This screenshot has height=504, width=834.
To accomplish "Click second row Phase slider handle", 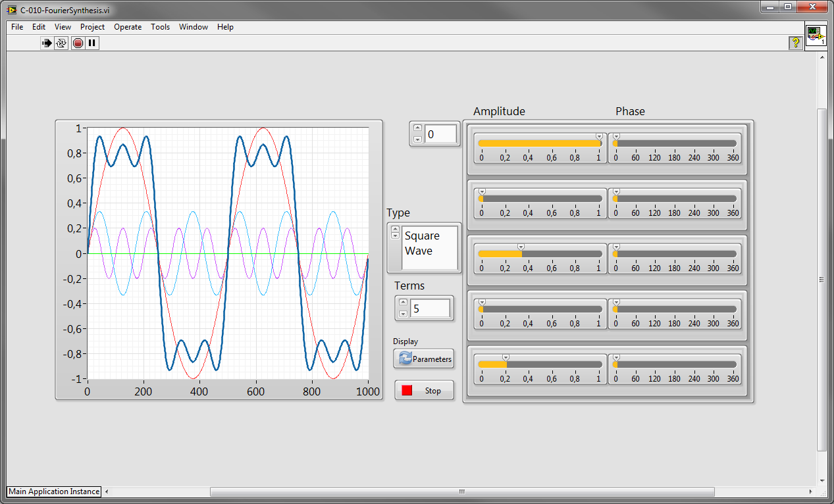I will click(x=616, y=191).
